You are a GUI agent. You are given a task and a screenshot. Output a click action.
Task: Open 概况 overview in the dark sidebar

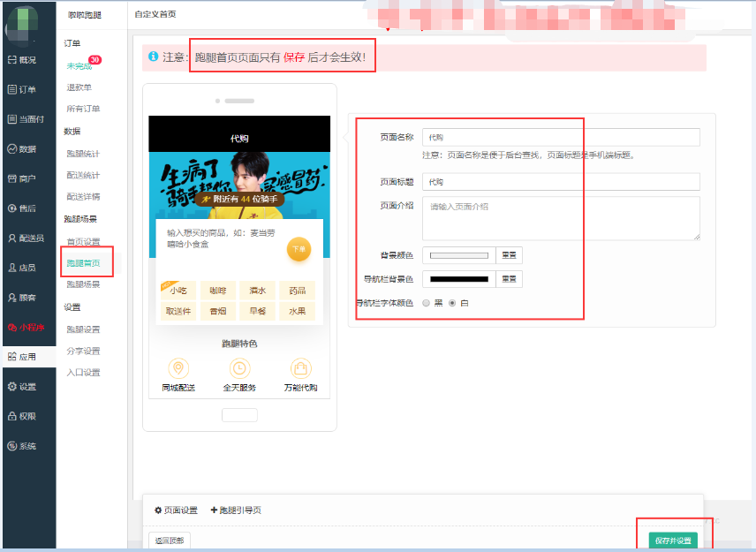[x=22, y=60]
